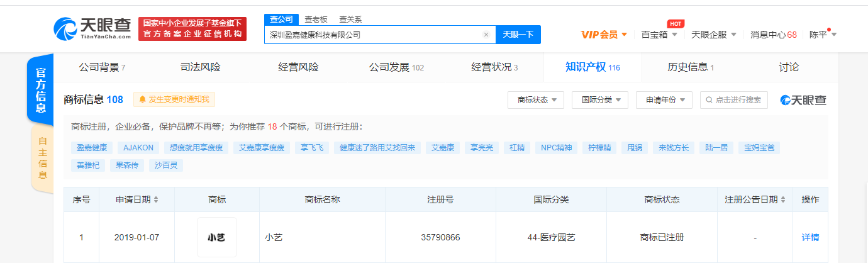This screenshot has width=868, height=263.
Task: Clear the search box with the X icon
Action: [x=486, y=35]
